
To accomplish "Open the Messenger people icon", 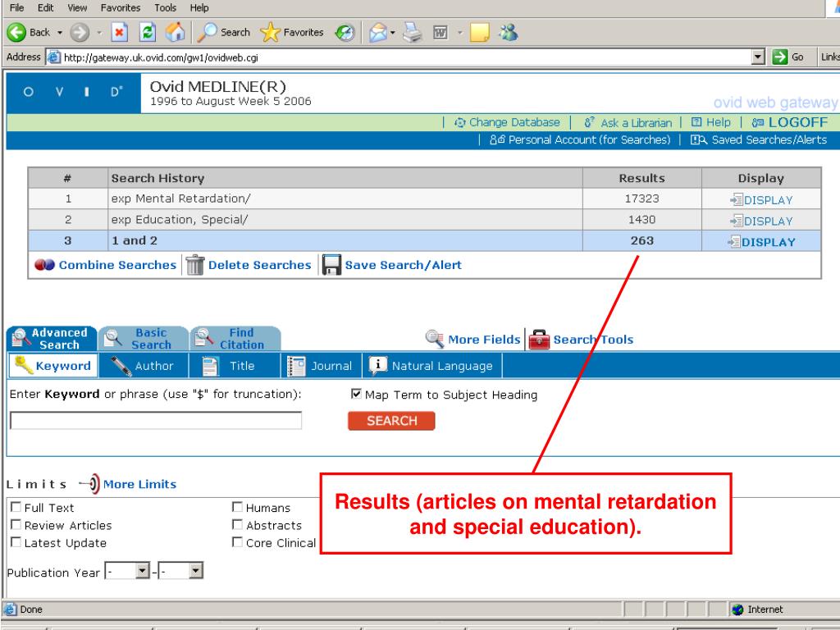I will tap(509, 33).
